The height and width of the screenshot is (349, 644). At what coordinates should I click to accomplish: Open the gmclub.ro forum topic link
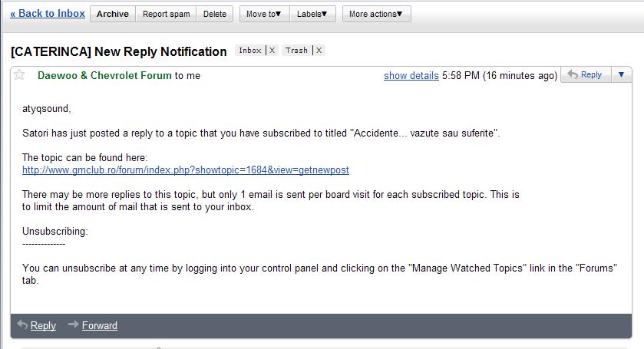pos(186,170)
